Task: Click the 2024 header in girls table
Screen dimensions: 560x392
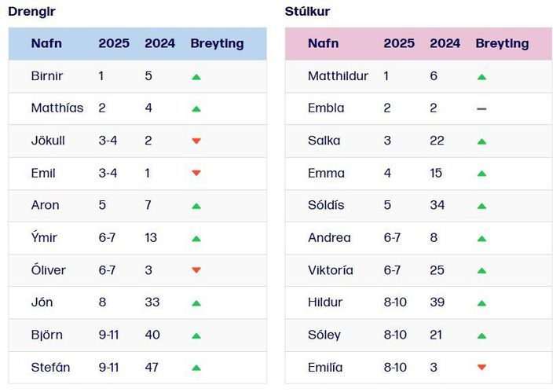Action: [x=445, y=44]
